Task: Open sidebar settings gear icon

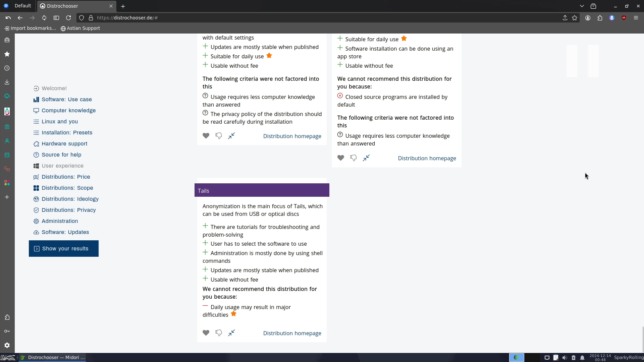Action: coord(7,346)
